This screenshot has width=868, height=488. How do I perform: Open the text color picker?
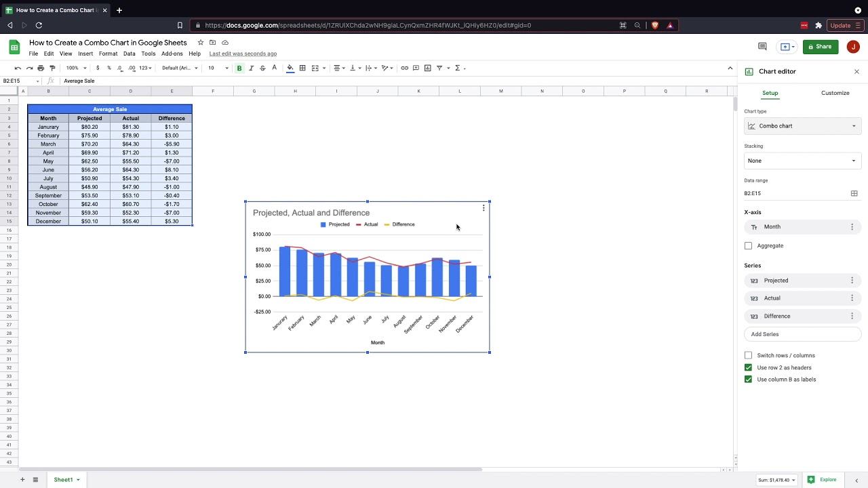click(274, 68)
